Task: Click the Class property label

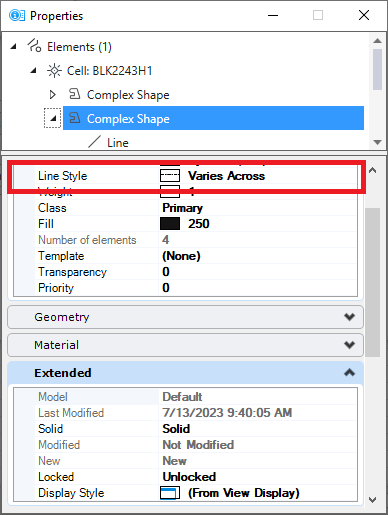Action: coord(52,208)
